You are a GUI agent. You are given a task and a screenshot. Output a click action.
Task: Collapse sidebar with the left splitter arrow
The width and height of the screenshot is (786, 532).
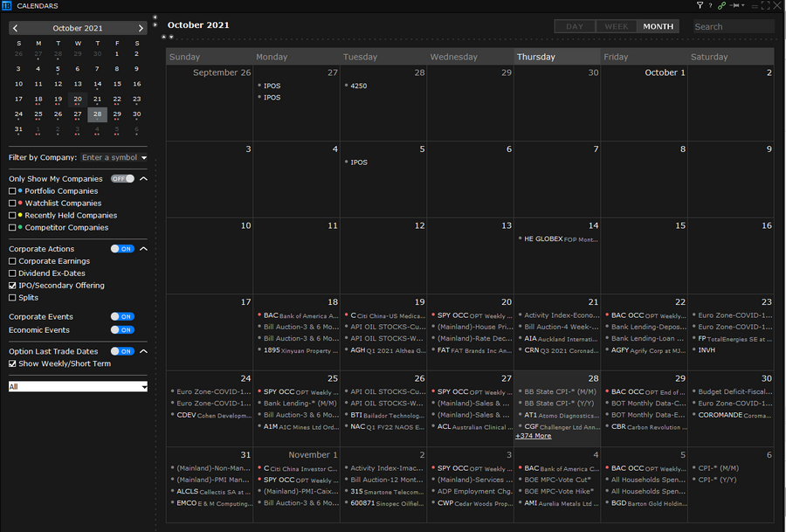tap(155, 17)
